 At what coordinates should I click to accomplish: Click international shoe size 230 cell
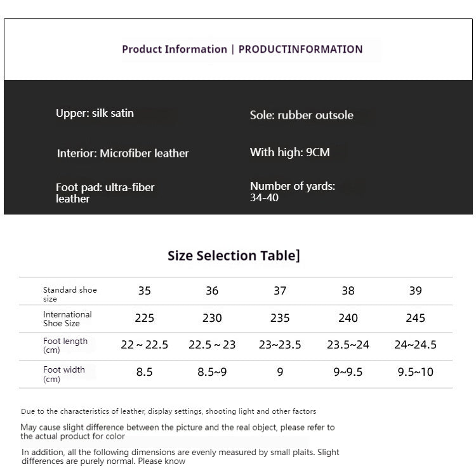pyautogui.click(x=212, y=318)
